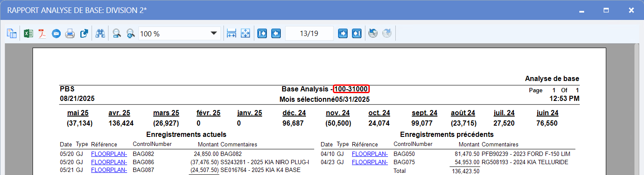The image size is (644, 175).
Task: Export the report as PDF
Action: pos(42,33)
